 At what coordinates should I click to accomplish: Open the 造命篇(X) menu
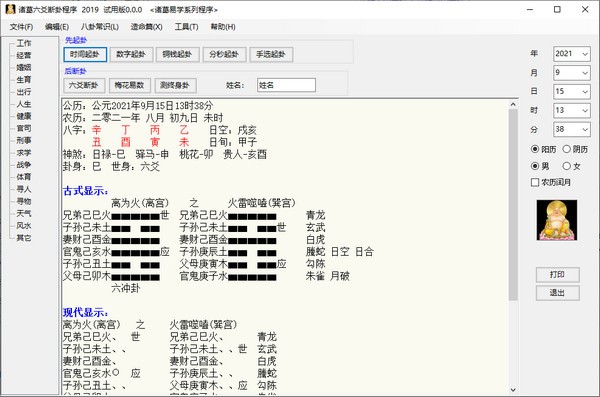point(146,27)
